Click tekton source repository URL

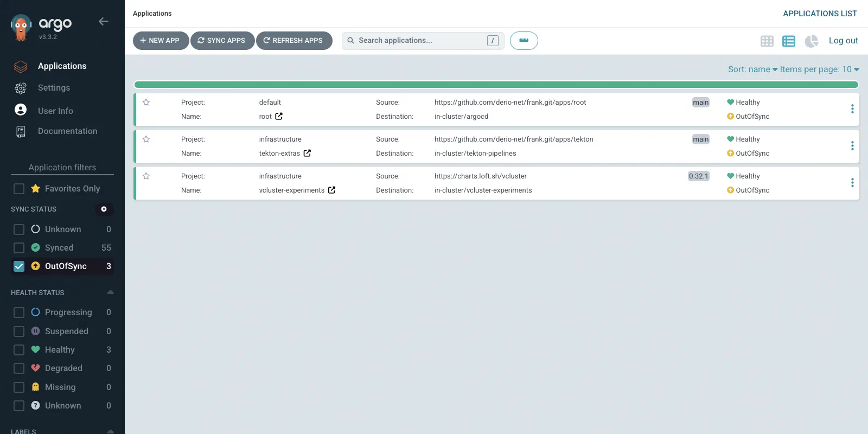514,139
